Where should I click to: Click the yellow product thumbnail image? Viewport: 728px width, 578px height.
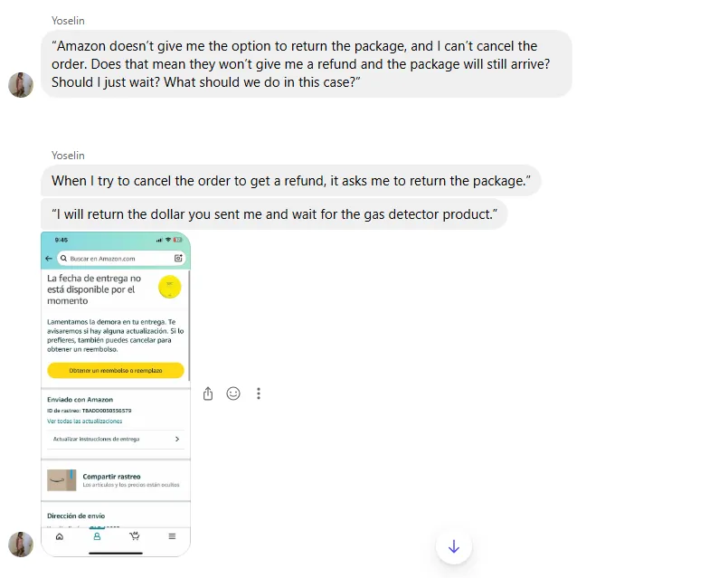pyautogui.click(x=169, y=288)
